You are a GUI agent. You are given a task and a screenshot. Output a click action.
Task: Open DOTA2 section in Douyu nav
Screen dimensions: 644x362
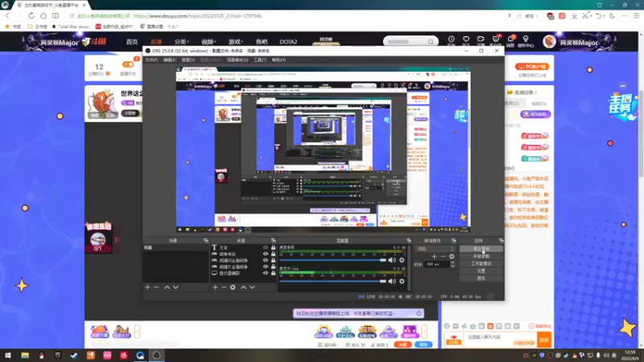(288, 42)
